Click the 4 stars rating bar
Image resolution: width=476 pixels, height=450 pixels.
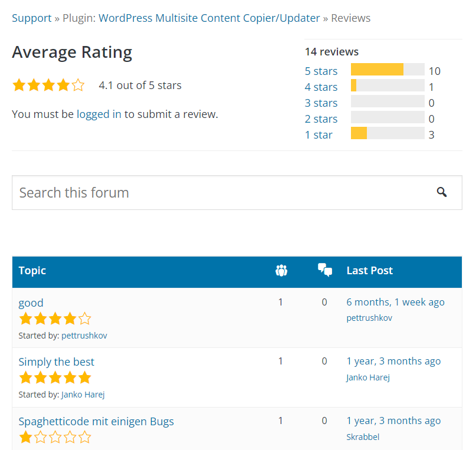[x=388, y=86]
